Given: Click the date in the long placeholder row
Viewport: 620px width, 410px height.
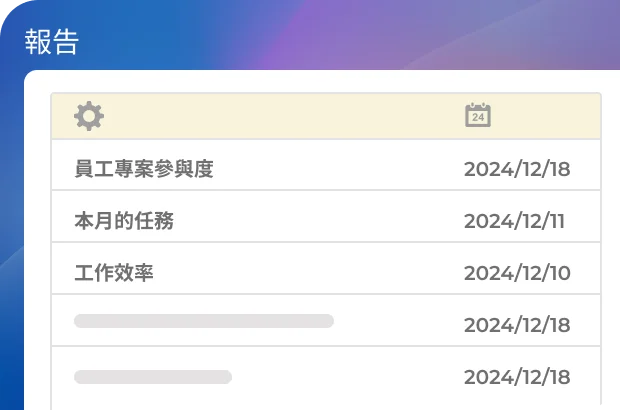Looking at the screenshot, I should point(516,325).
